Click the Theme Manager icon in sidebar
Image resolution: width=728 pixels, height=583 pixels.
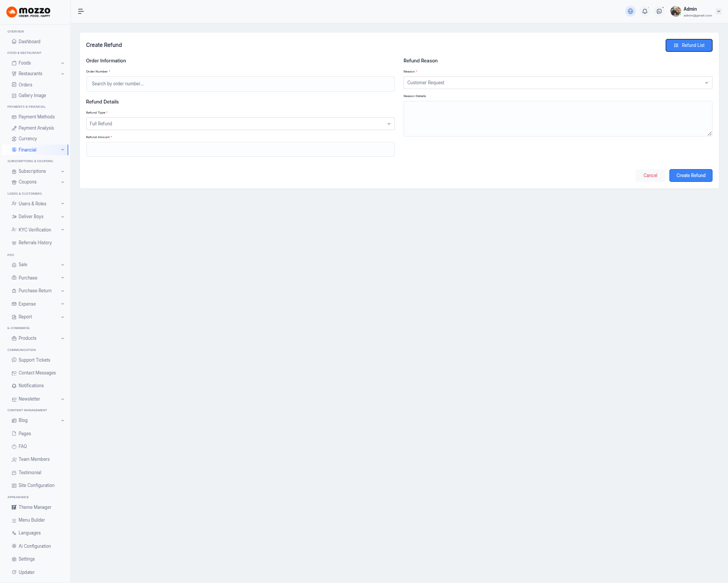(14, 507)
